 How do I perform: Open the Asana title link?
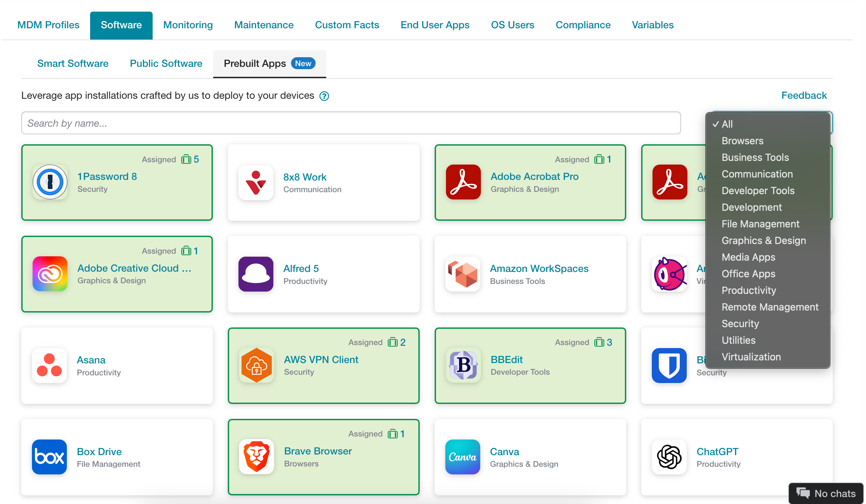91,360
